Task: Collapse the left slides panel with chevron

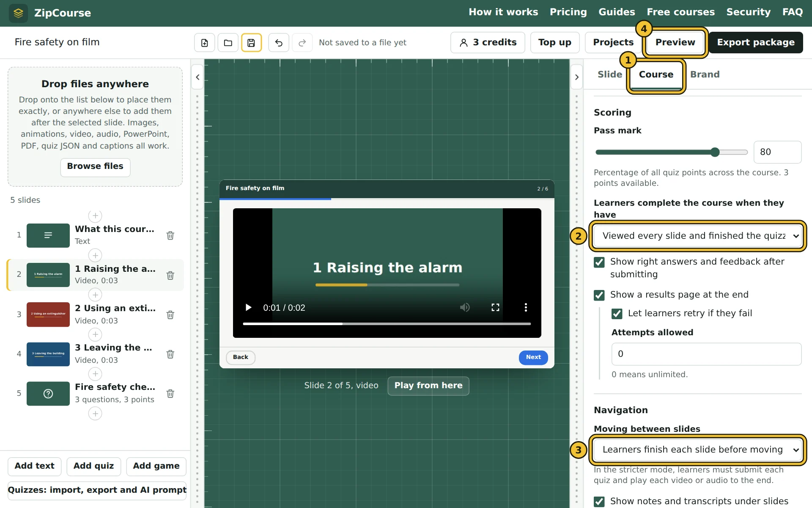Action: [x=198, y=77]
